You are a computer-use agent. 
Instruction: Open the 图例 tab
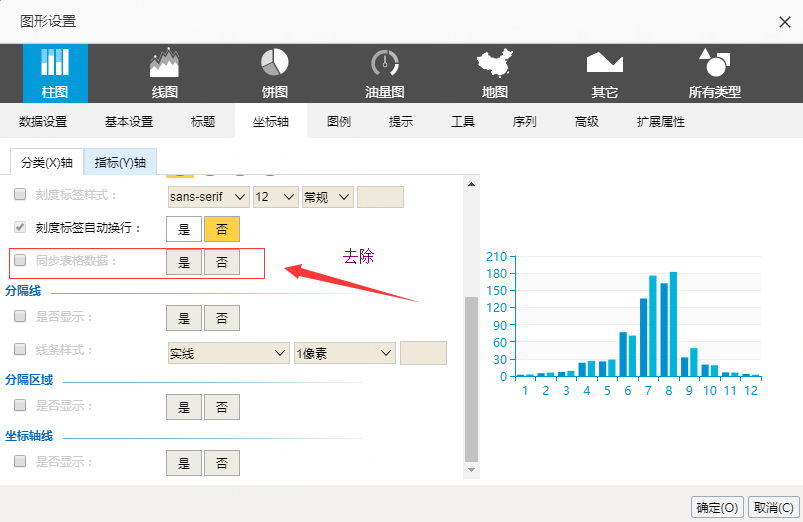click(339, 121)
